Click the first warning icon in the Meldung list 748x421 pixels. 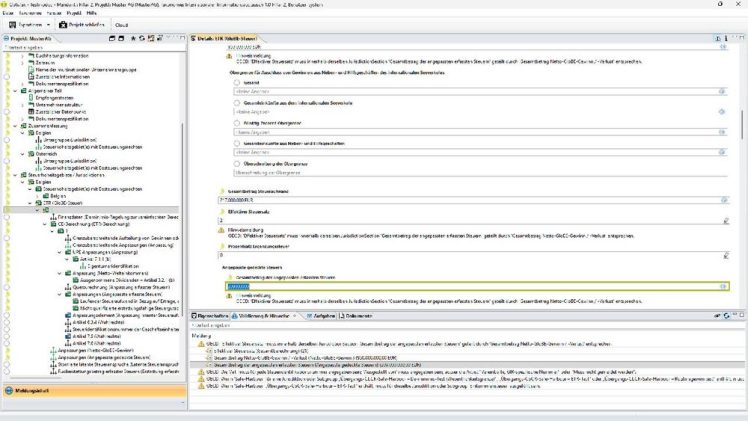pyautogui.click(x=201, y=344)
